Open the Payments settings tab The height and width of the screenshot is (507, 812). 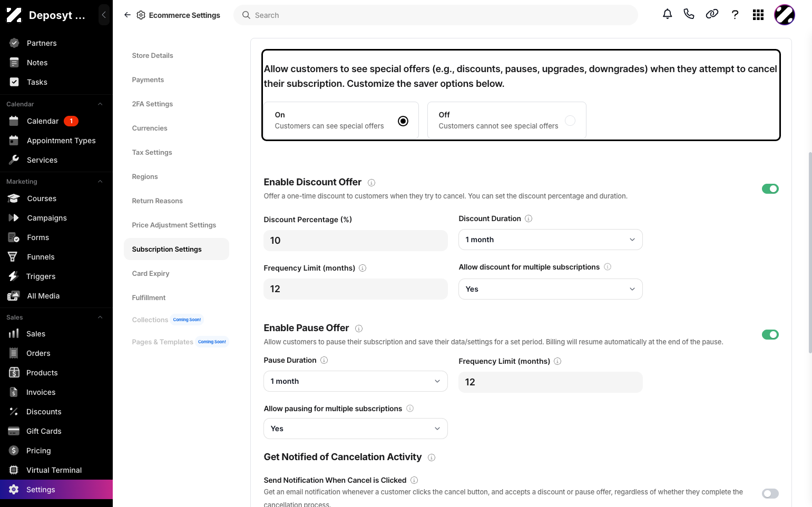pyautogui.click(x=148, y=79)
